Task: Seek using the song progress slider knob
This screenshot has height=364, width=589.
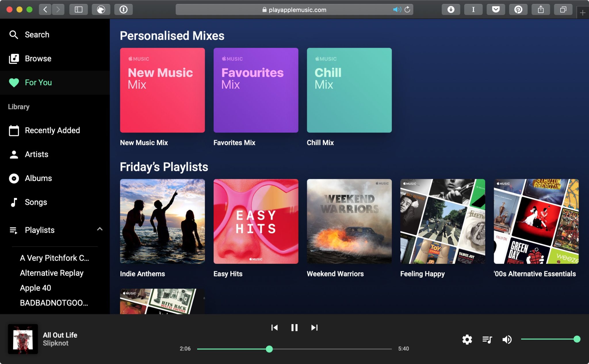Action: (x=269, y=349)
